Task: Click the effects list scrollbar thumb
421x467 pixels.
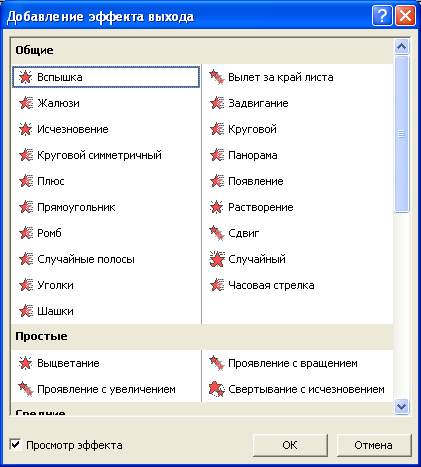Action: (x=401, y=134)
